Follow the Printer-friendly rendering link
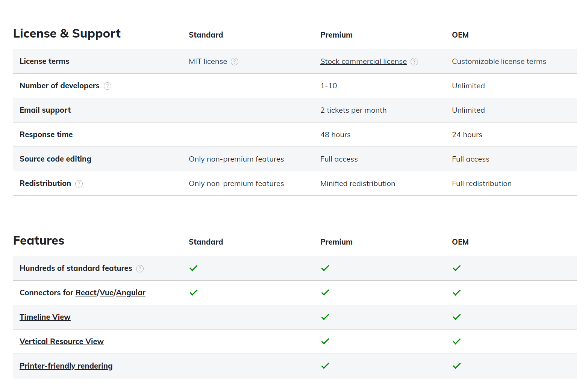 66,366
